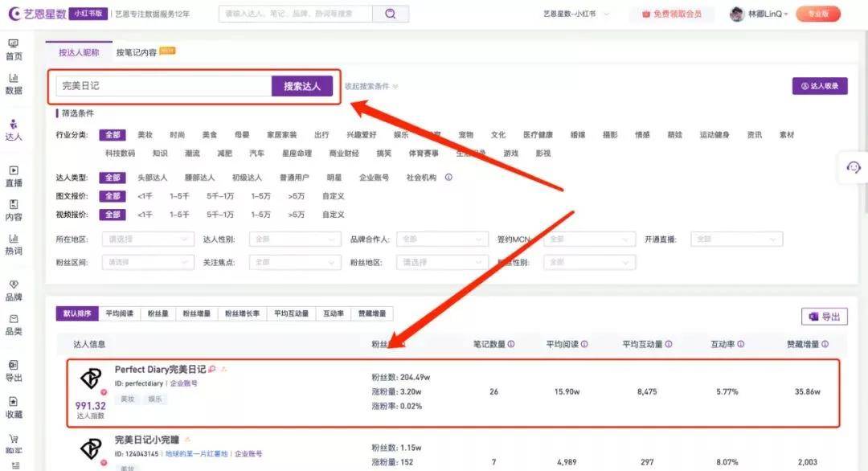Open 购买 cart icon in sidebar
868x471 pixels.
pos(14,438)
